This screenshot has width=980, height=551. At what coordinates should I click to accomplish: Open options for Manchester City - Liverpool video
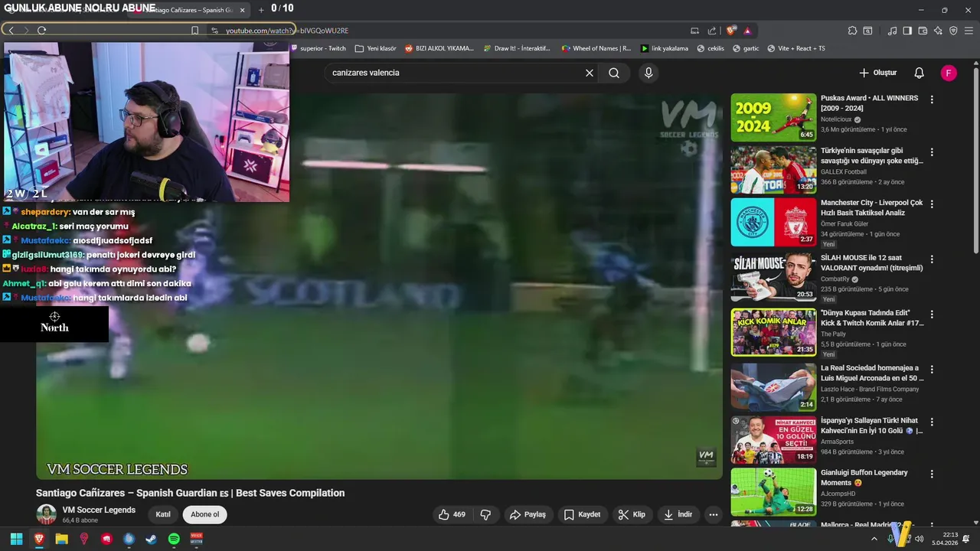click(932, 204)
